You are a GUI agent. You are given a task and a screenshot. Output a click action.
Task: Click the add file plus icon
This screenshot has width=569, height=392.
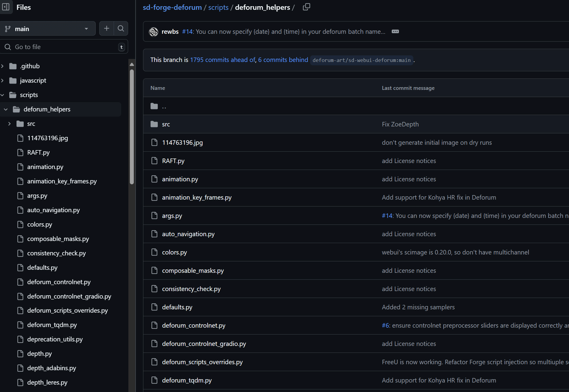tap(107, 29)
